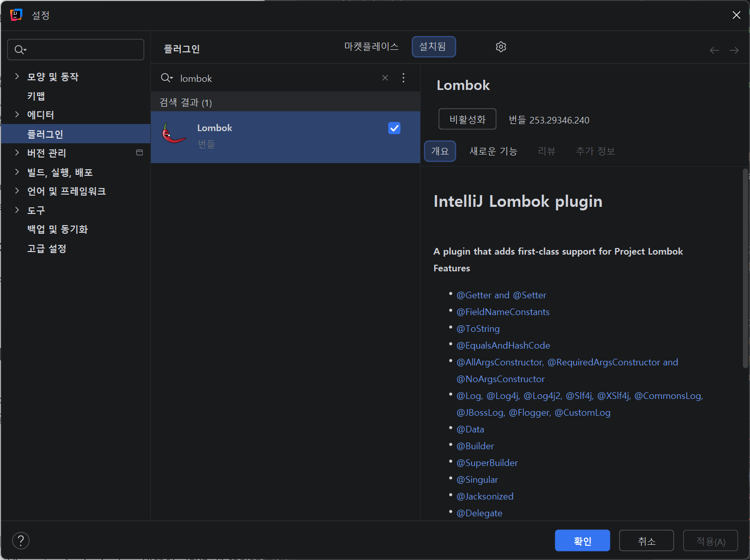Viewport: 750px width, 560px height.
Task: Click the plugin settings gear icon
Action: (x=501, y=47)
